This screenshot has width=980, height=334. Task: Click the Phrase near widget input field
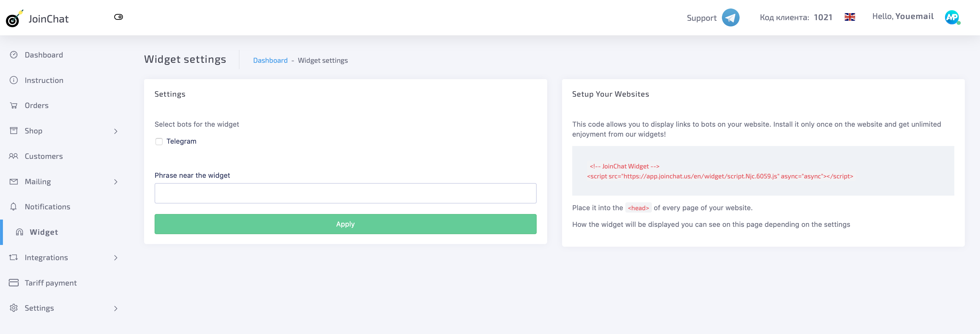(x=345, y=193)
